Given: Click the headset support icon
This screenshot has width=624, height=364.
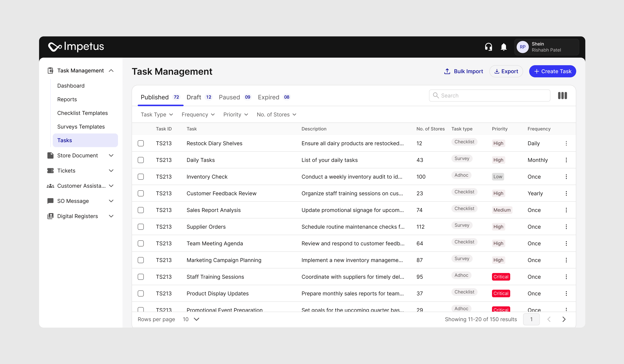Looking at the screenshot, I should click(488, 47).
